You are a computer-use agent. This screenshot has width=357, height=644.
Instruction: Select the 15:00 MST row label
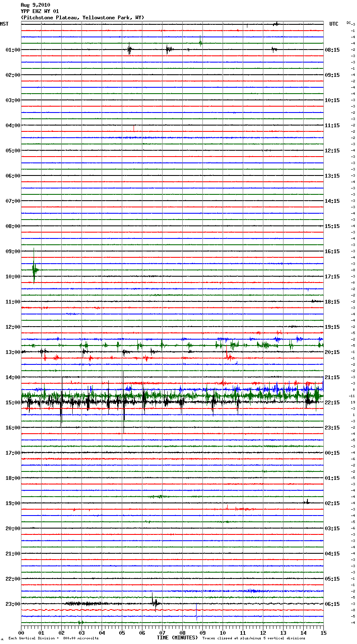click(13, 403)
